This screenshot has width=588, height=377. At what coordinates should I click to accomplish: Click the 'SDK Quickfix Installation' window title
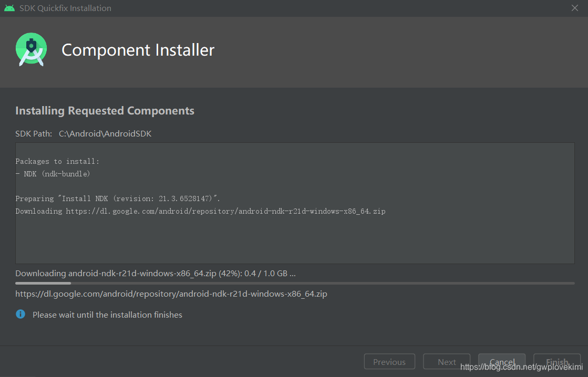(x=65, y=8)
